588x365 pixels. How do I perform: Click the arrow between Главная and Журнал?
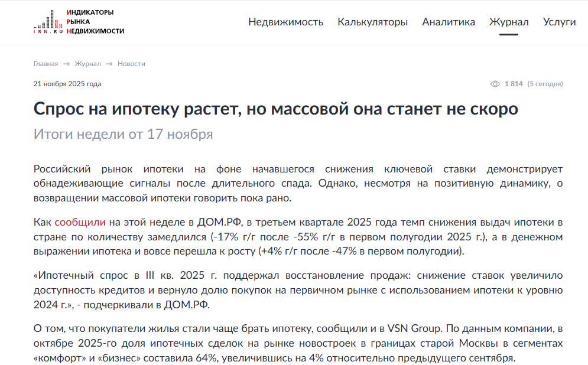pos(66,63)
